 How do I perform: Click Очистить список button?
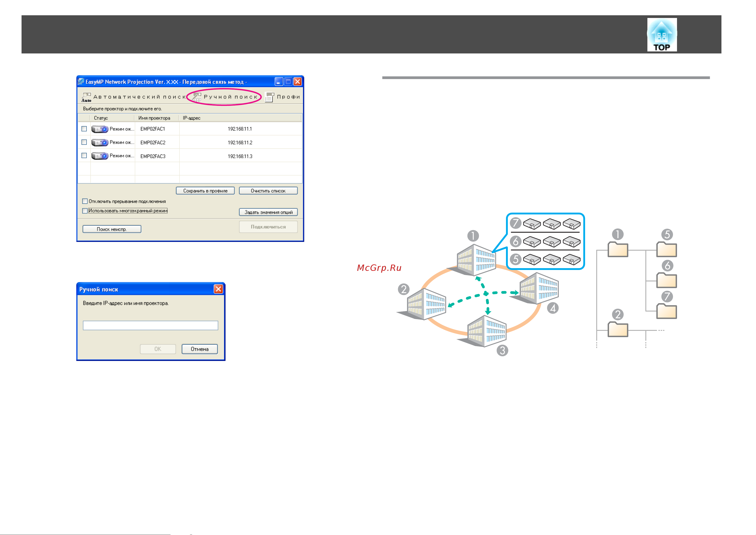pos(268,191)
